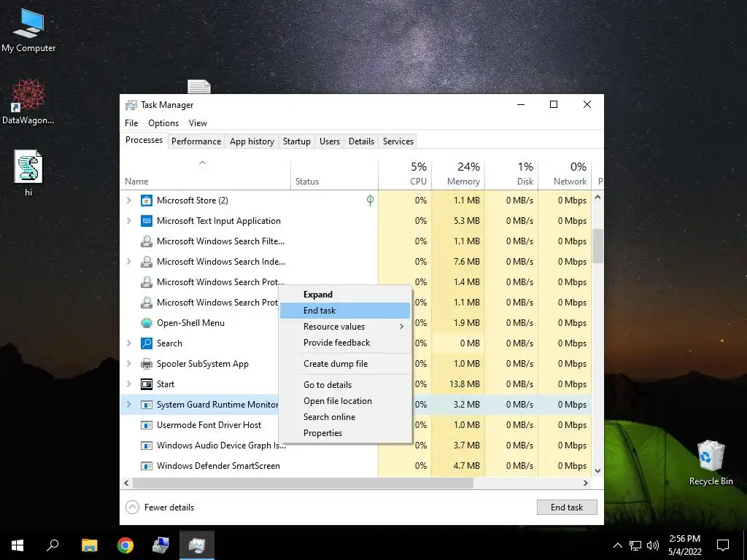
Task: Open the Resource values submenu
Action: pos(345,327)
